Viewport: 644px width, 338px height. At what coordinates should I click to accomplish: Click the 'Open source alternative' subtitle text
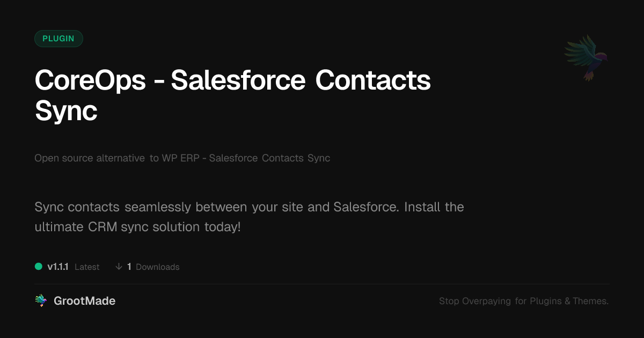tap(89, 158)
